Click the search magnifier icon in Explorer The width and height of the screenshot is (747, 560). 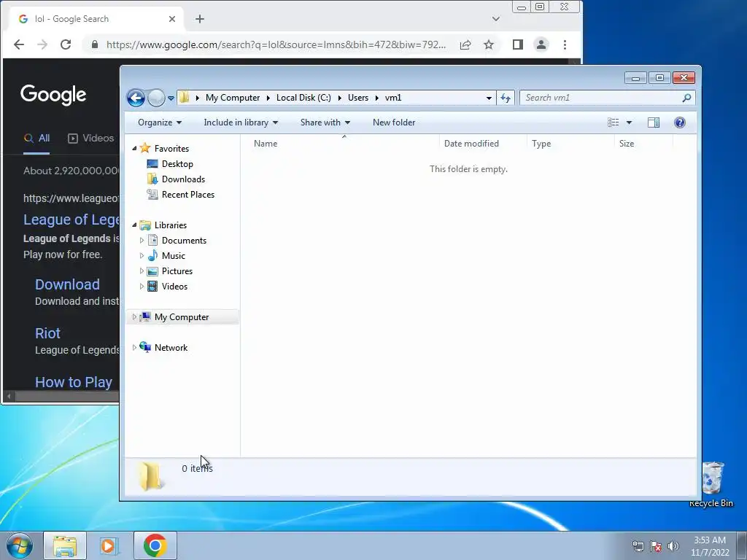[x=686, y=98]
